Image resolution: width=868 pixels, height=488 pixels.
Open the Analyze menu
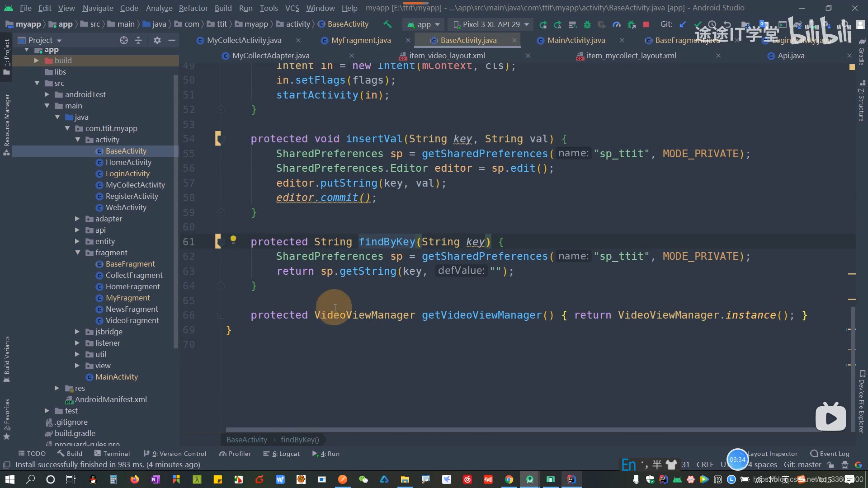(159, 8)
